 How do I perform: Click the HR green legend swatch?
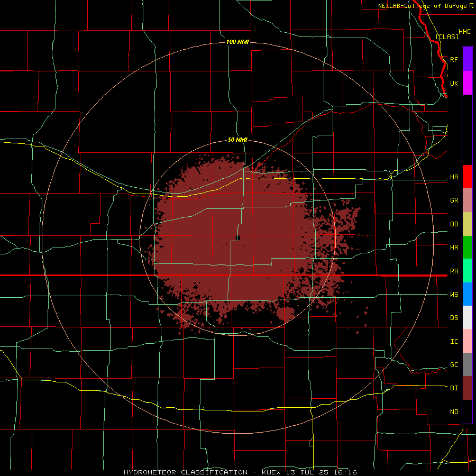point(467,248)
